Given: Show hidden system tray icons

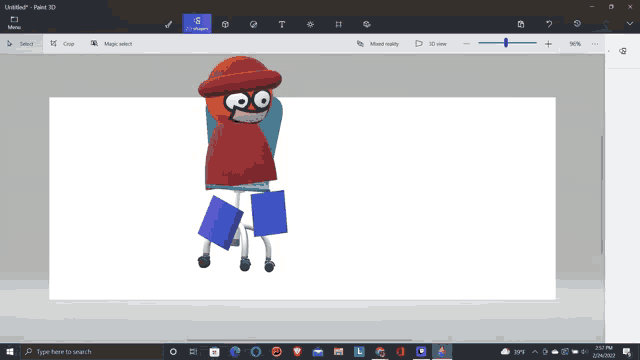Looking at the screenshot, I should click(x=535, y=352).
